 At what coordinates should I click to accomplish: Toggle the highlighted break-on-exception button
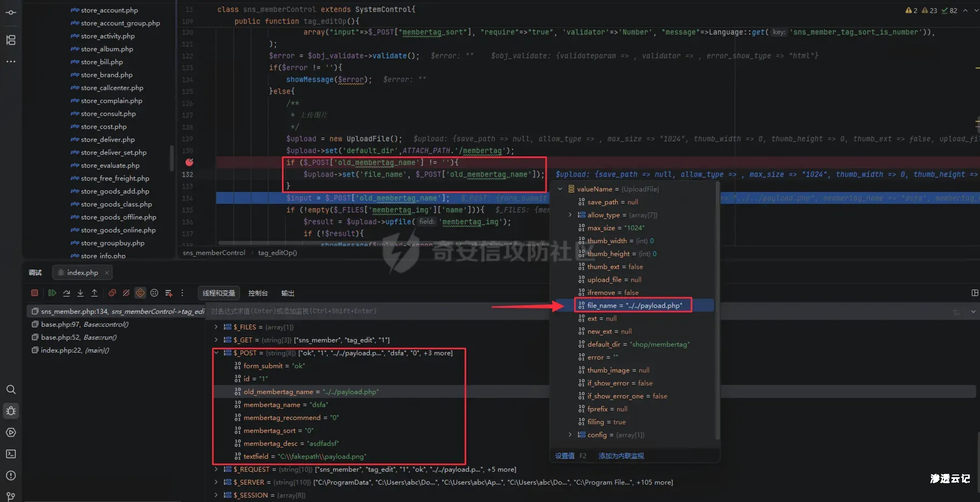(x=140, y=293)
